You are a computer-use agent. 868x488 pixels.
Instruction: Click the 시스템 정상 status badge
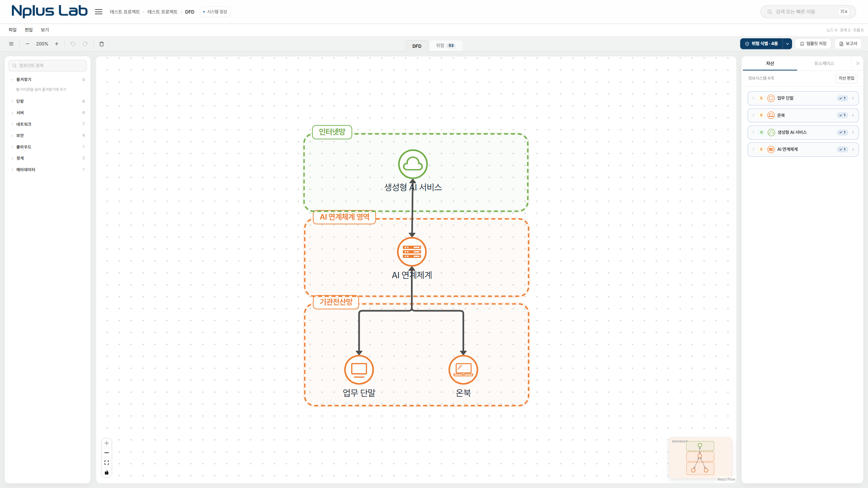pos(215,12)
